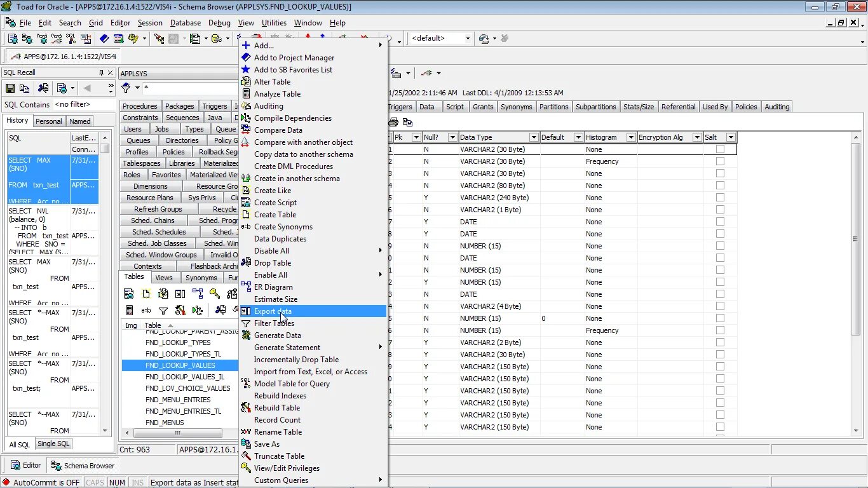The height and width of the screenshot is (488, 868).
Task: Save icon in SQL Recall panel
Action: [x=10, y=88]
